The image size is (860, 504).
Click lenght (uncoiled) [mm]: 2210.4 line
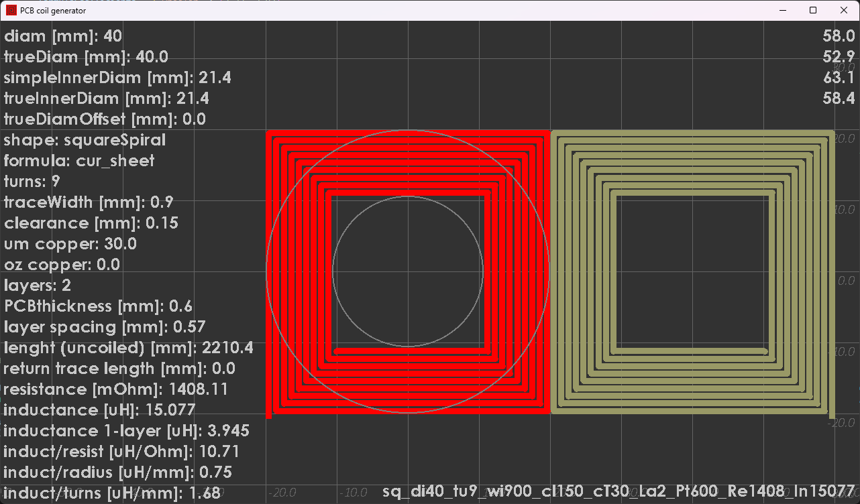[128, 348]
